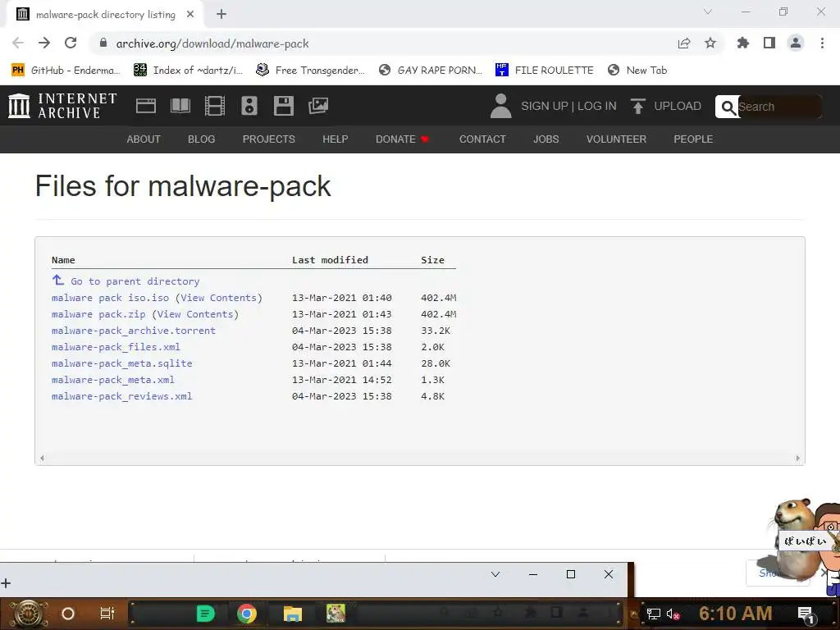Share this page icon in address bar
This screenshot has height=630, width=840.
684,43
